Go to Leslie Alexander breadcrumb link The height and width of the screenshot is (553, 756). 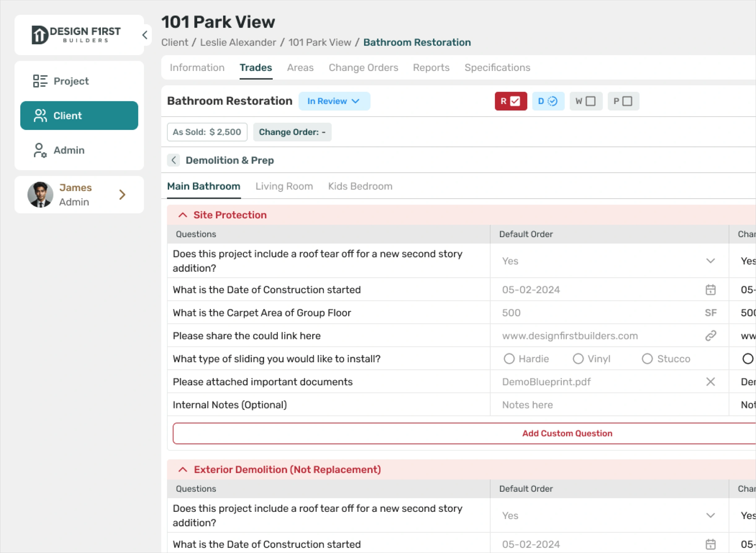point(238,42)
